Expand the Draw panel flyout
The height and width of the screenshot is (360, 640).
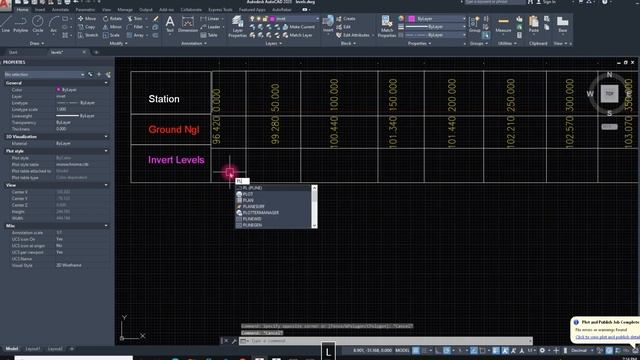pyautogui.click(x=36, y=43)
